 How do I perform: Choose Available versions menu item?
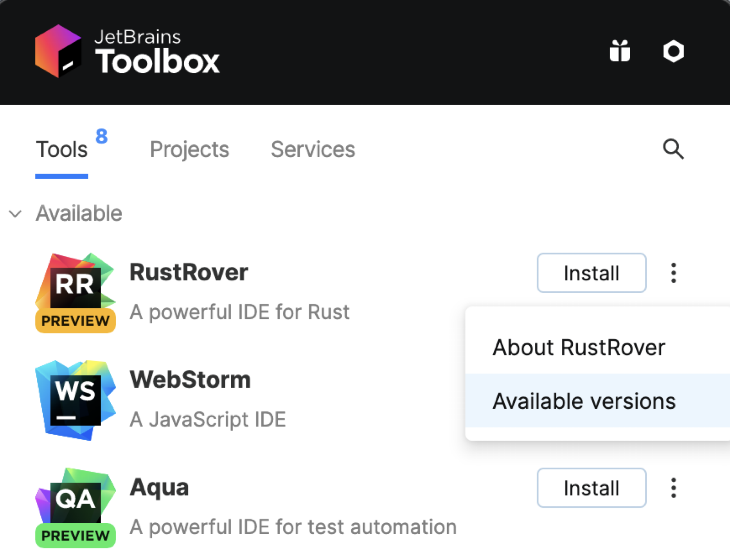click(x=597, y=401)
